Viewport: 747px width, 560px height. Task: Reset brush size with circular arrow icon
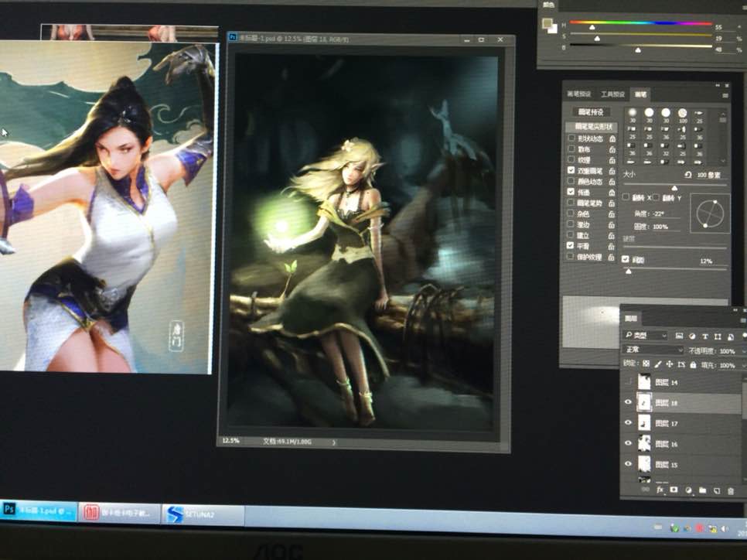tap(688, 175)
